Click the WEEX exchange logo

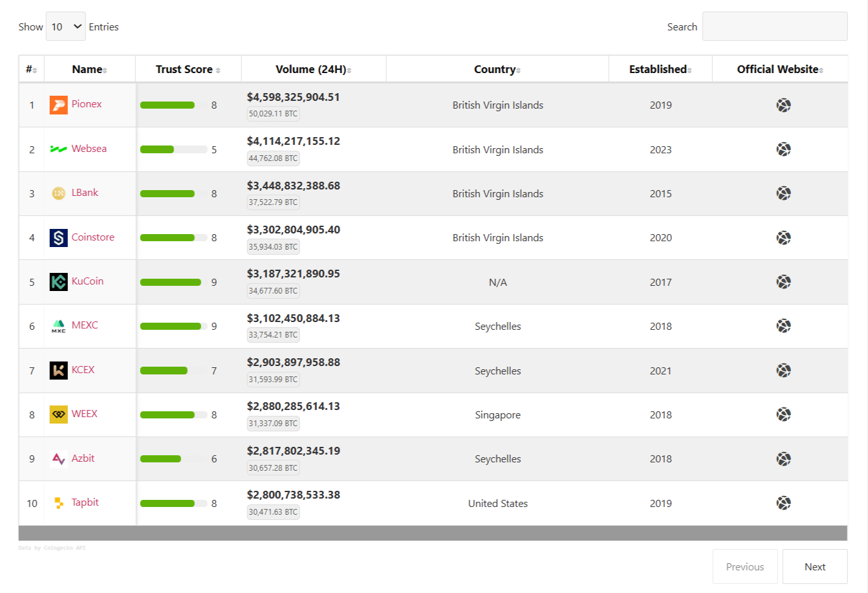[x=58, y=415]
